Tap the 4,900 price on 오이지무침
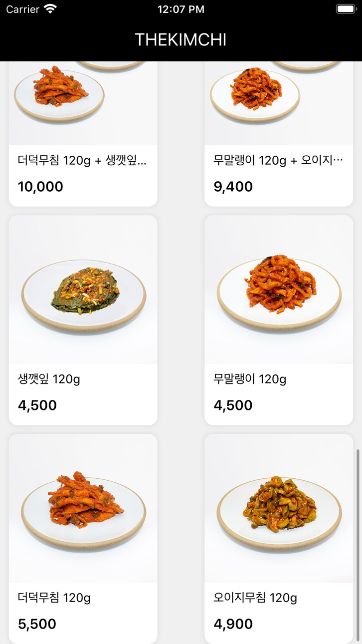 233,624
